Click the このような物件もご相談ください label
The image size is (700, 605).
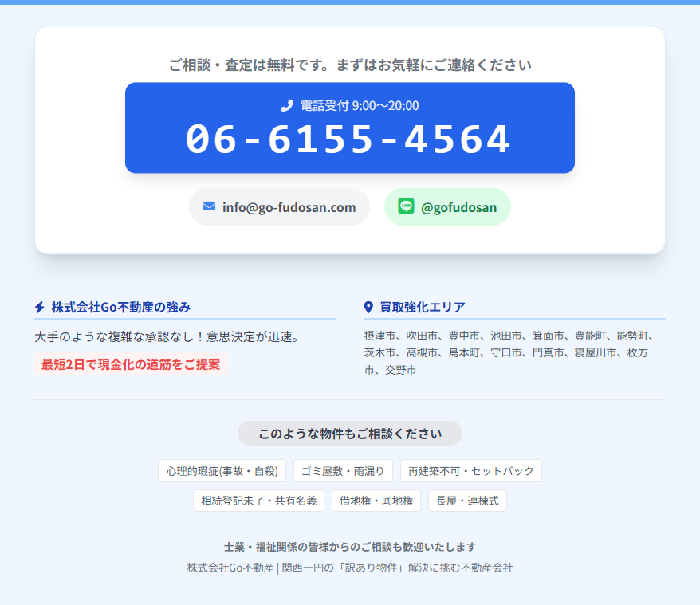[349, 434]
